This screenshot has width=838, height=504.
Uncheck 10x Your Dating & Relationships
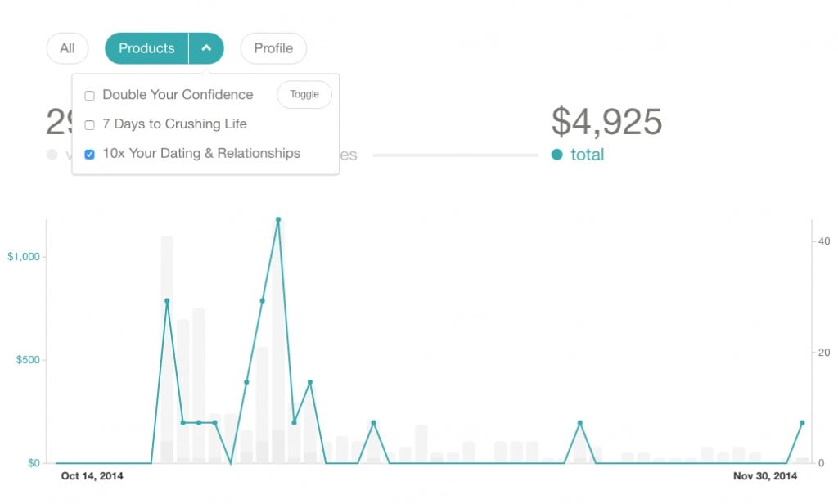[x=90, y=155]
